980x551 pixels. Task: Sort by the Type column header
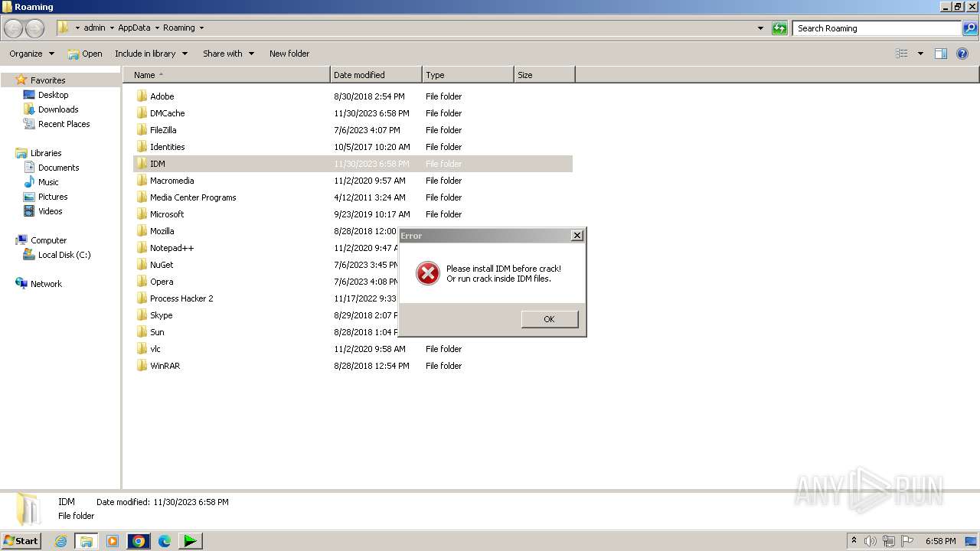[x=468, y=75]
